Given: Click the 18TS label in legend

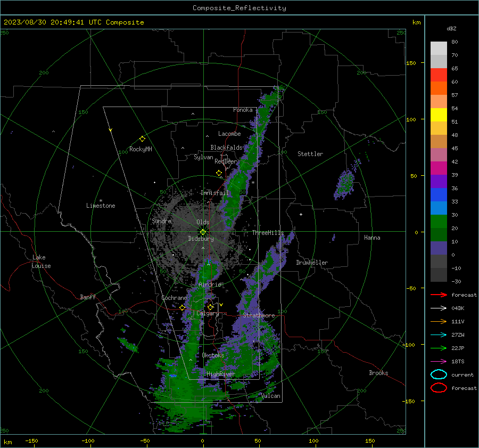Looking at the screenshot, I should pos(458,362).
